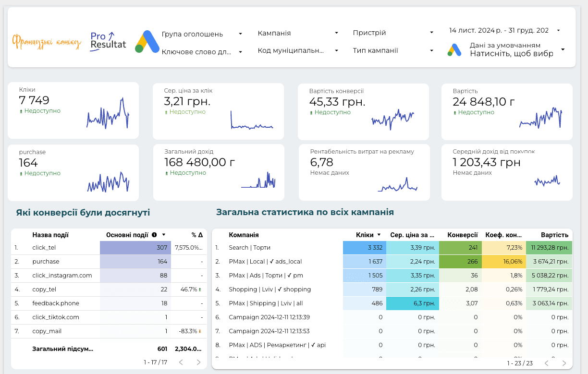Select the Search | Торти campaign row

[392, 248]
